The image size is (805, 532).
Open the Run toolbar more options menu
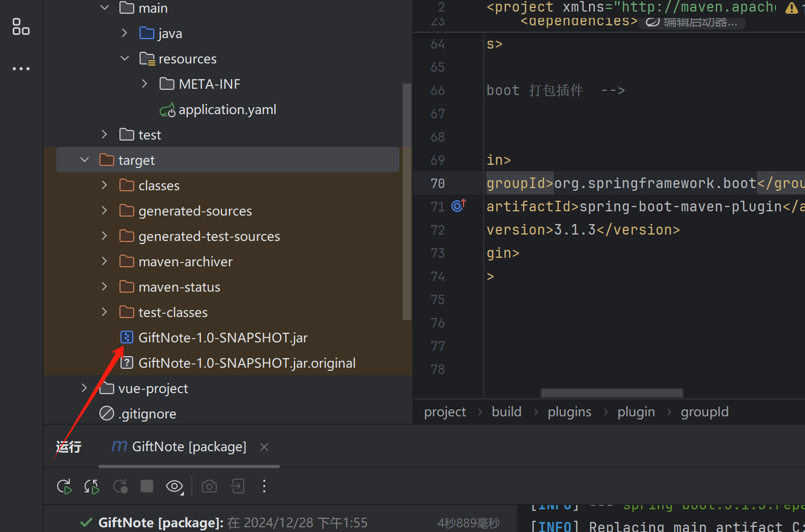point(264,486)
